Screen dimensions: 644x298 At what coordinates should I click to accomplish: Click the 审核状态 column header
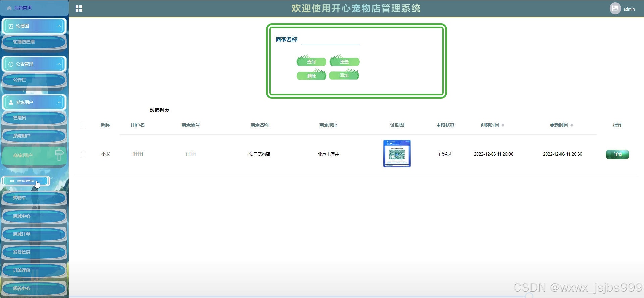point(445,125)
